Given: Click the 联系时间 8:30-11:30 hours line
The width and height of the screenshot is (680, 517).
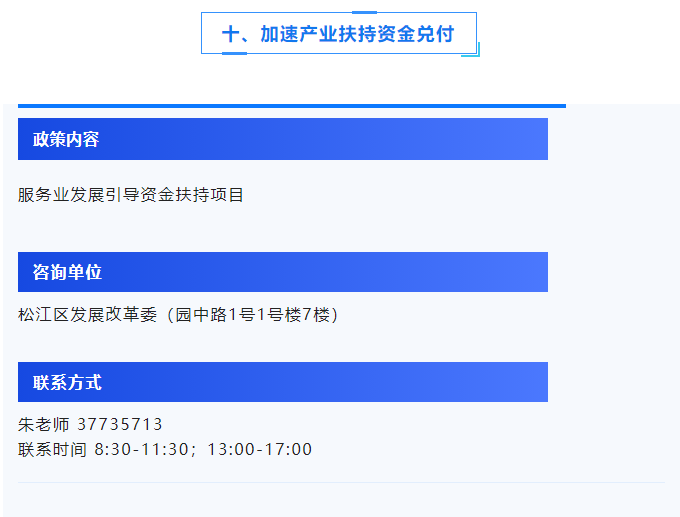Looking at the screenshot, I should point(165,449).
